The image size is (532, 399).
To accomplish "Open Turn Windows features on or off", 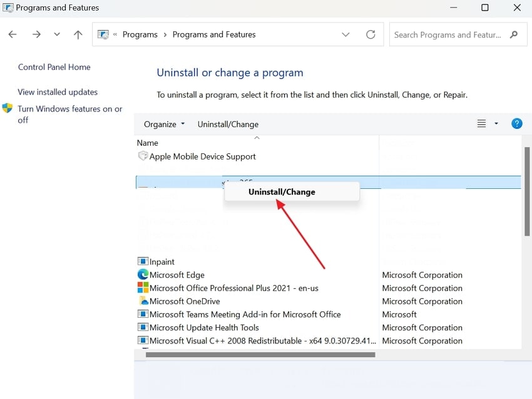I will pyautogui.click(x=70, y=114).
